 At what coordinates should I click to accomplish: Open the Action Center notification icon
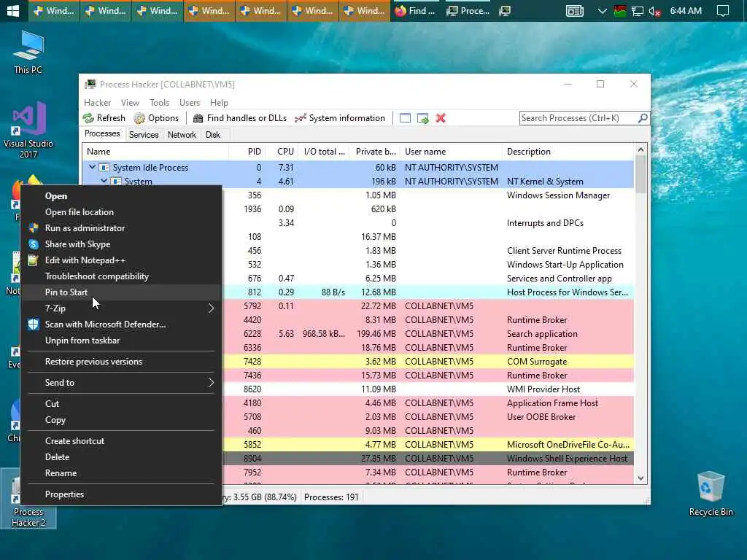tap(723, 10)
